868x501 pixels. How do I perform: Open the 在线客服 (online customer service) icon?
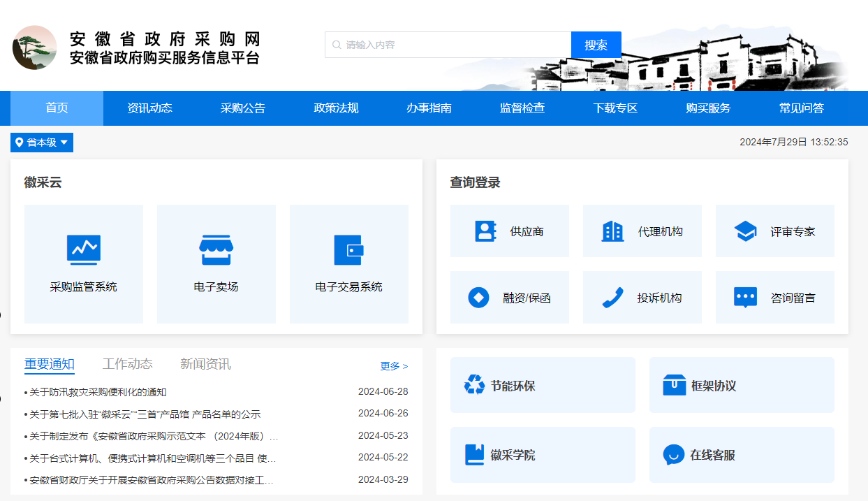pyautogui.click(x=742, y=455)
